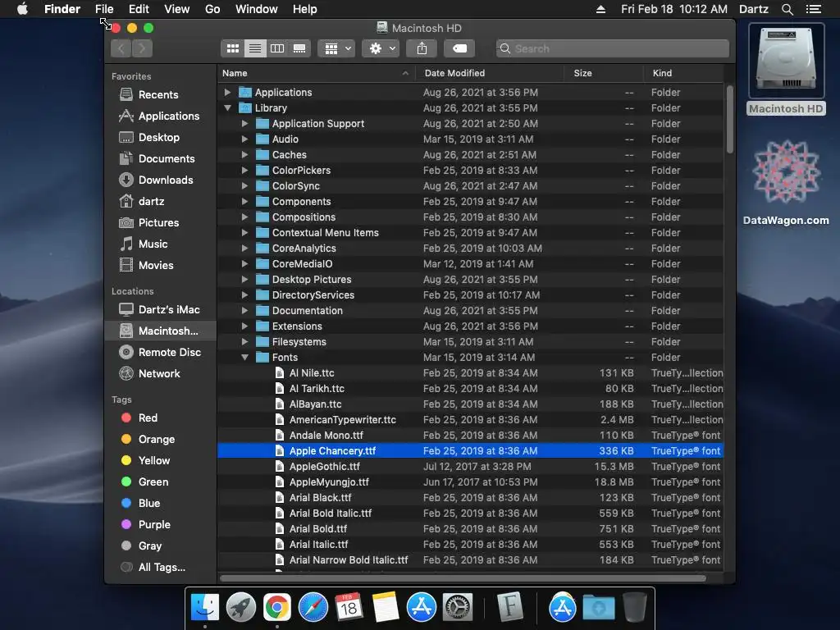Click the horizontal scrollbar below file list
840x630 pixels.
pos(463,578)
